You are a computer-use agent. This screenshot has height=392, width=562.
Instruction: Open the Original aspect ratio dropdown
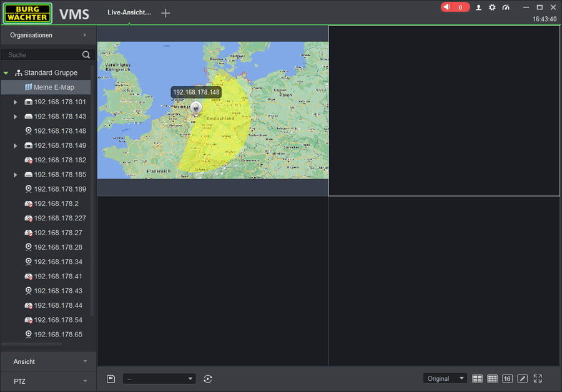coord(445,379)
